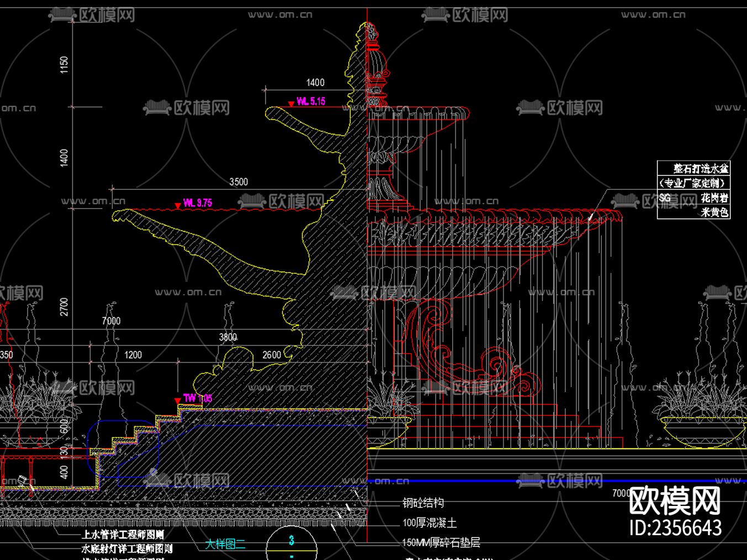Pick the 3500 horizontal dimension text

point(239,182)
